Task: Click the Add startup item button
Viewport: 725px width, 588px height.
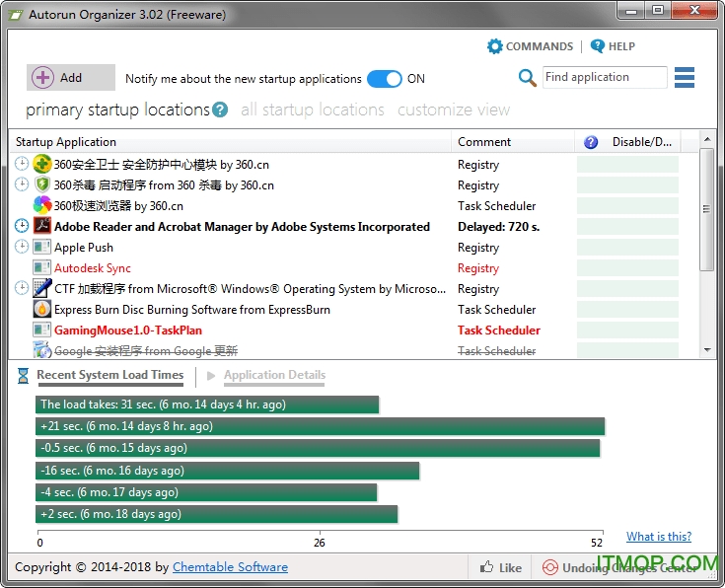Action: (71, 77)
